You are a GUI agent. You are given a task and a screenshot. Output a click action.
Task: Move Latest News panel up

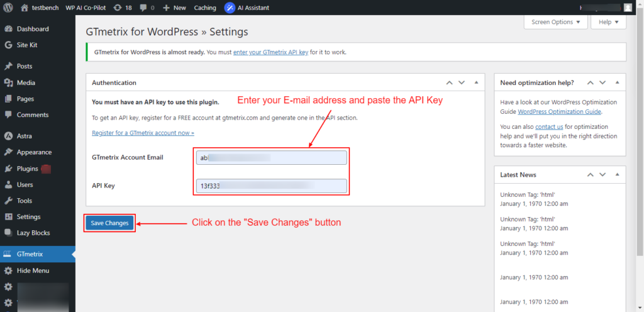590,174
